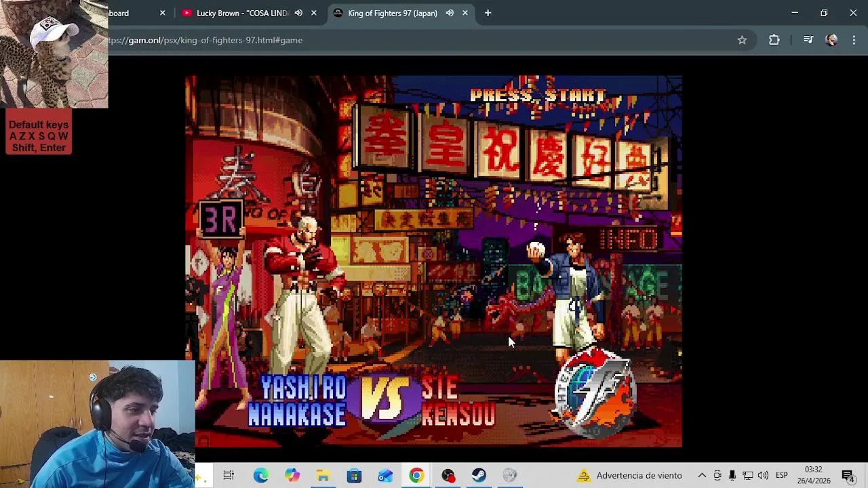This screenshot has width=868, height=488.
Task: Mute audio on the Lucky Brown tab
Action: (x=298, y=13)
